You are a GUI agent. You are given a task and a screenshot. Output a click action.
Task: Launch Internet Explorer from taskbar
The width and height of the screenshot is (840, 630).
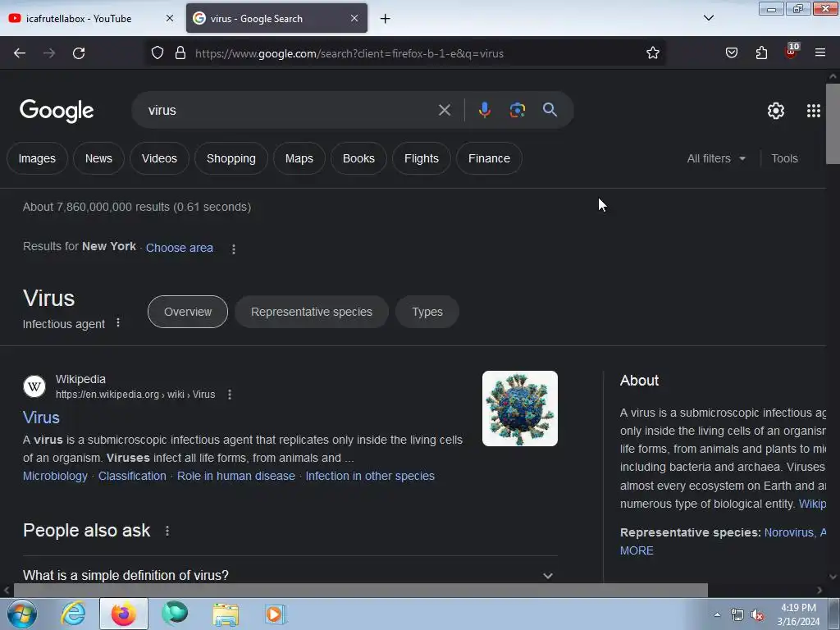[73, 614]
